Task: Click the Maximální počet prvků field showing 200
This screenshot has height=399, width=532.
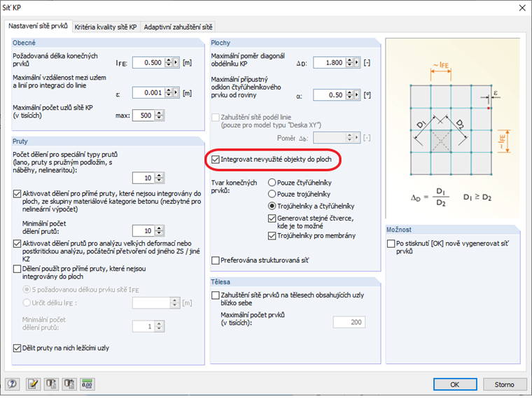Action: point(349,322)
